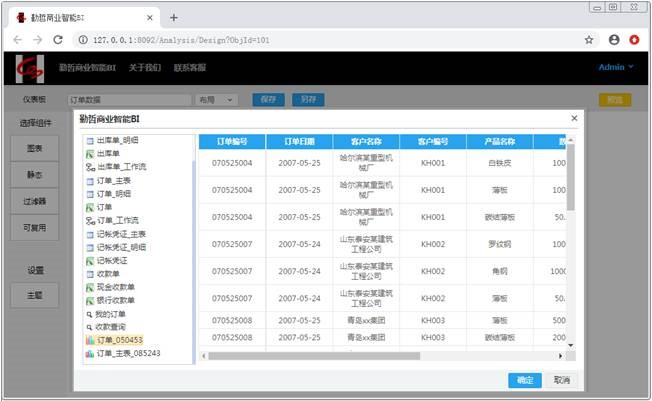Viewport: 652px width, 401px height.
Task: Click the table's horizontal scrollbar
Action: tap(380, 355)
